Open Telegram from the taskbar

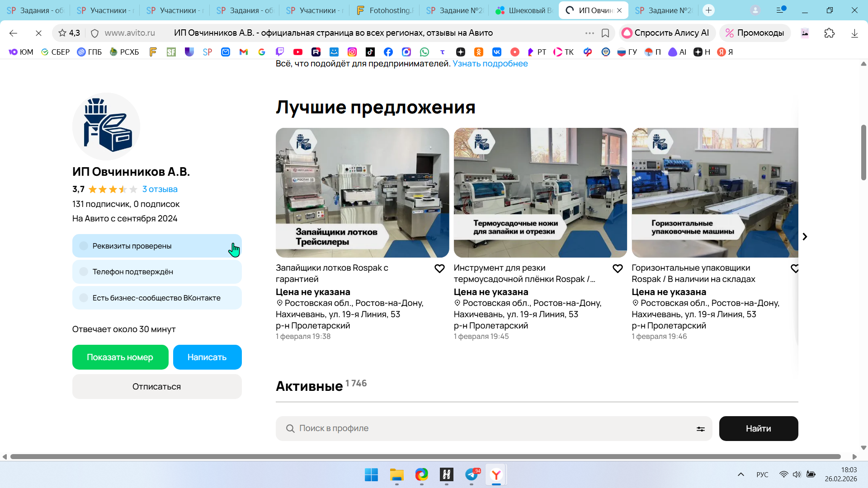click(x=472, y=474)
